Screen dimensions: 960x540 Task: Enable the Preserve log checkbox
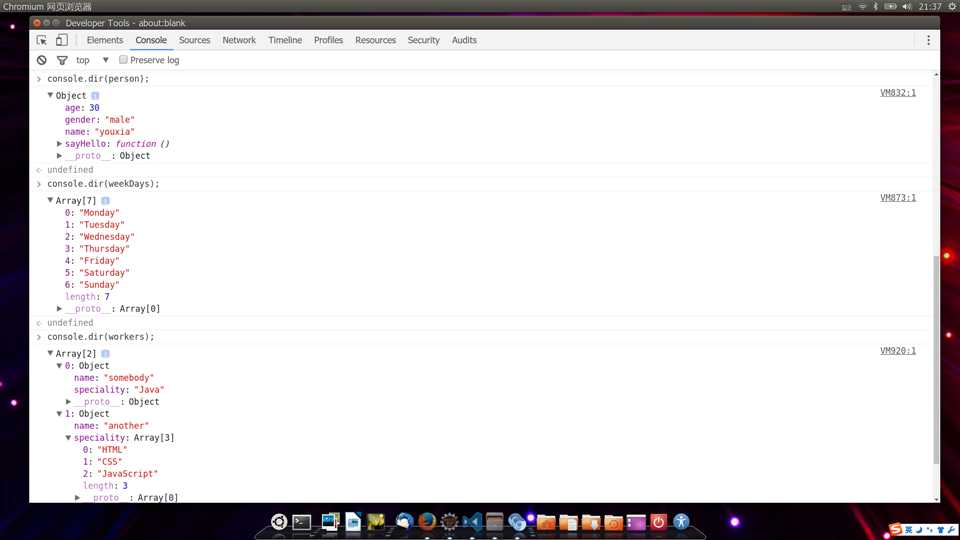(123, 59)
